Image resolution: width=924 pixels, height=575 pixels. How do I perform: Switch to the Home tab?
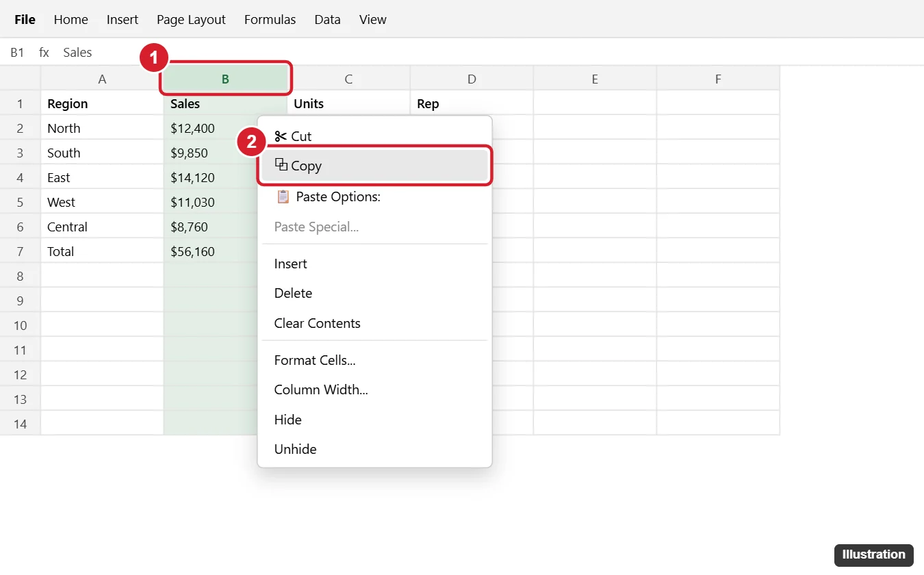point(71,20)
